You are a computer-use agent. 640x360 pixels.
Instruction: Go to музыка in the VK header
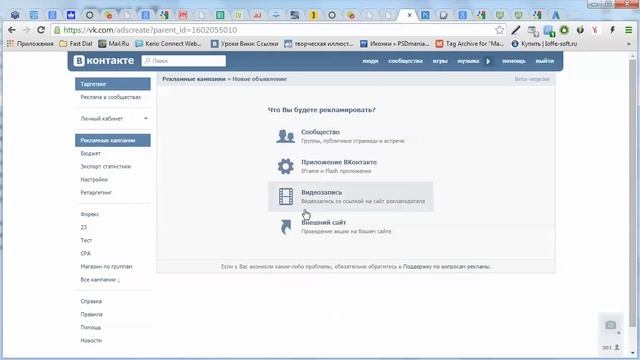click(468, 61)
